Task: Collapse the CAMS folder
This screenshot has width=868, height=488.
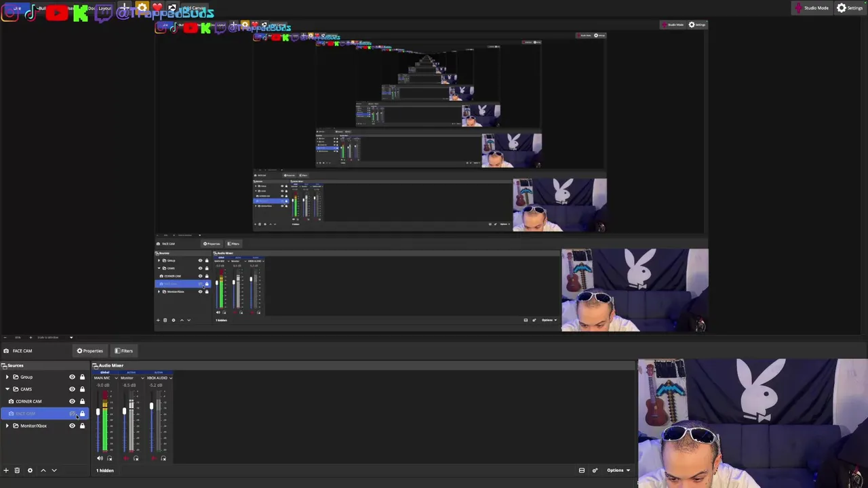Action: pyautogui.click(x=7, y=389)
